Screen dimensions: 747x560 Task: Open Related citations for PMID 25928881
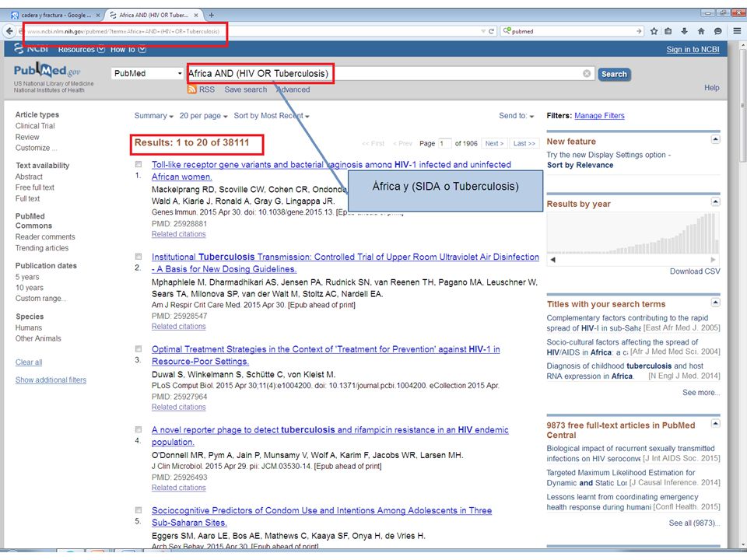[179, 234]
